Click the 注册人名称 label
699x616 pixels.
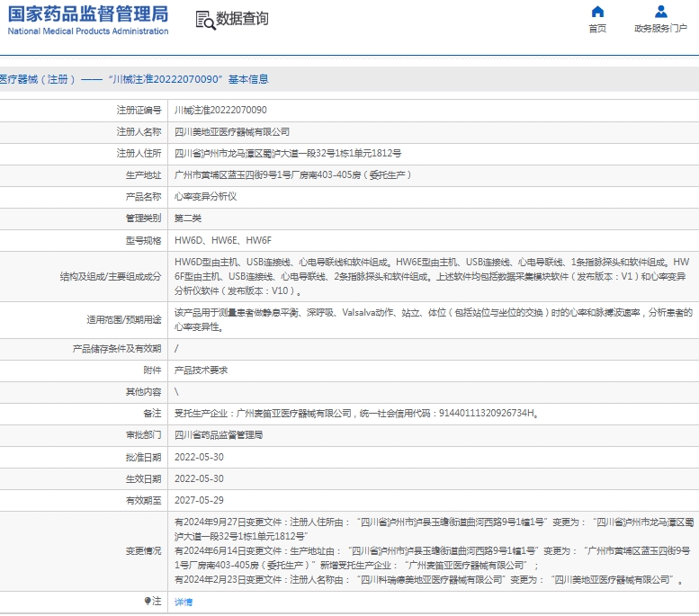point(139,132)
